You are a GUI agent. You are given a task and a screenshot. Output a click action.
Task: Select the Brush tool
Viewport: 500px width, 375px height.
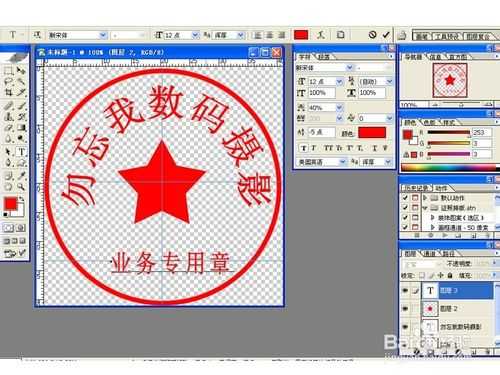(21, 106)
